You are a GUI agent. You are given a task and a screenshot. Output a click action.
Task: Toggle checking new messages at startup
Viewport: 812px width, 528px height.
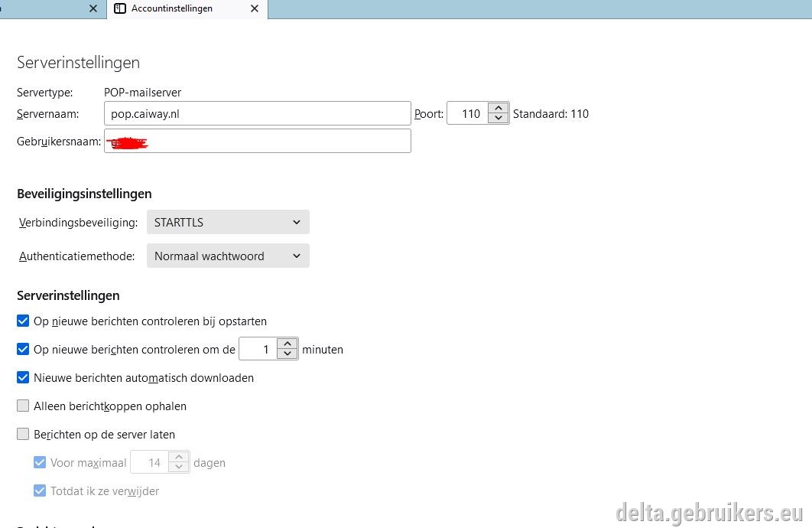[23, 321]
